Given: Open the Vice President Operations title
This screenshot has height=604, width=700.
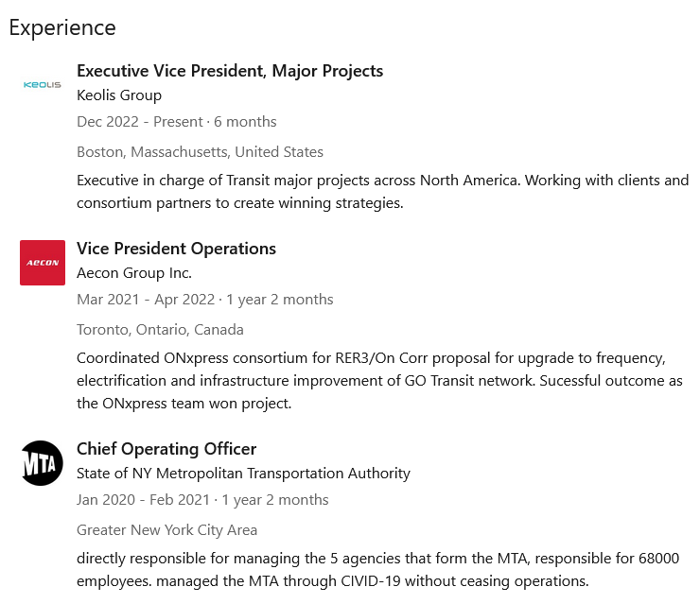Looking at the screenshot, I should pyautogui.click(x=176, y=249).
